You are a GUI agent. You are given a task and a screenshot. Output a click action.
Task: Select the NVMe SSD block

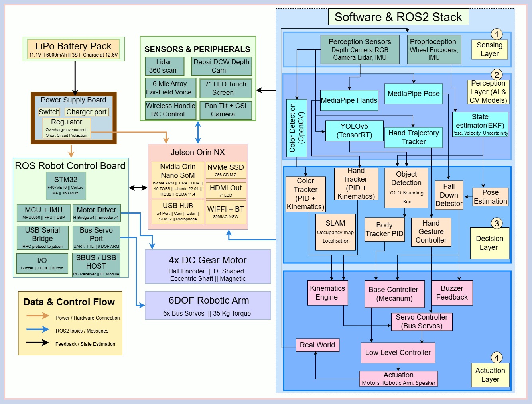pyautogui.click(x=226, y=170)
